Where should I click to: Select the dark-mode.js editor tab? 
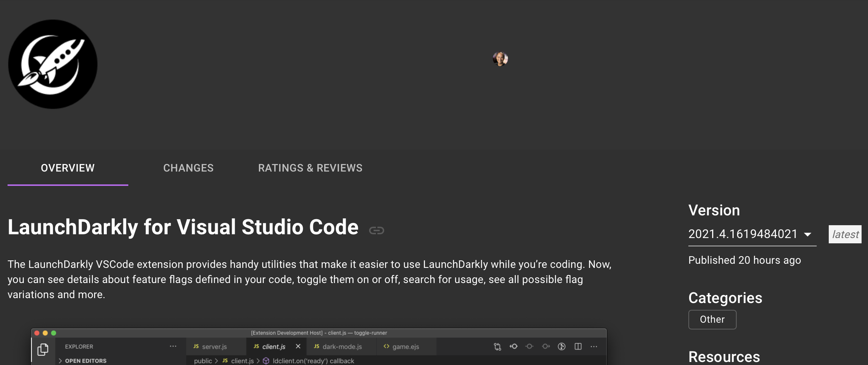[342, 346]
